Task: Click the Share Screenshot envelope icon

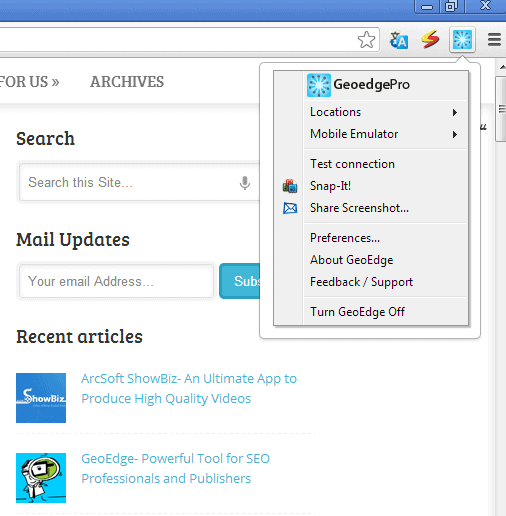Action: coord(290,208)
